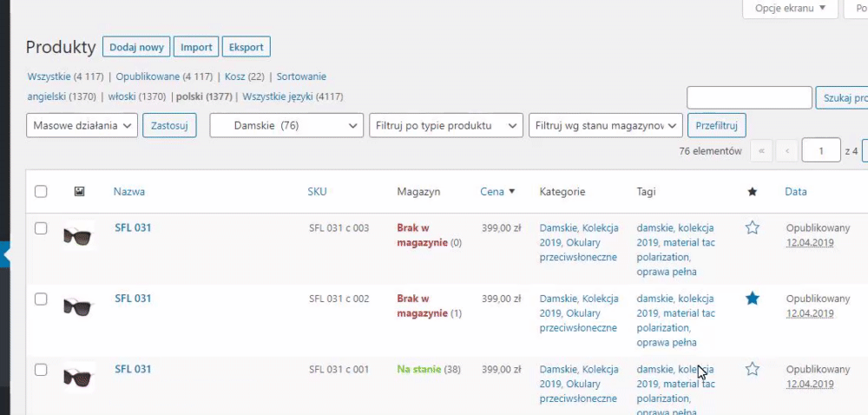
Task: Open the Damskie (76) category dropdown
Action: click(286, 126)
